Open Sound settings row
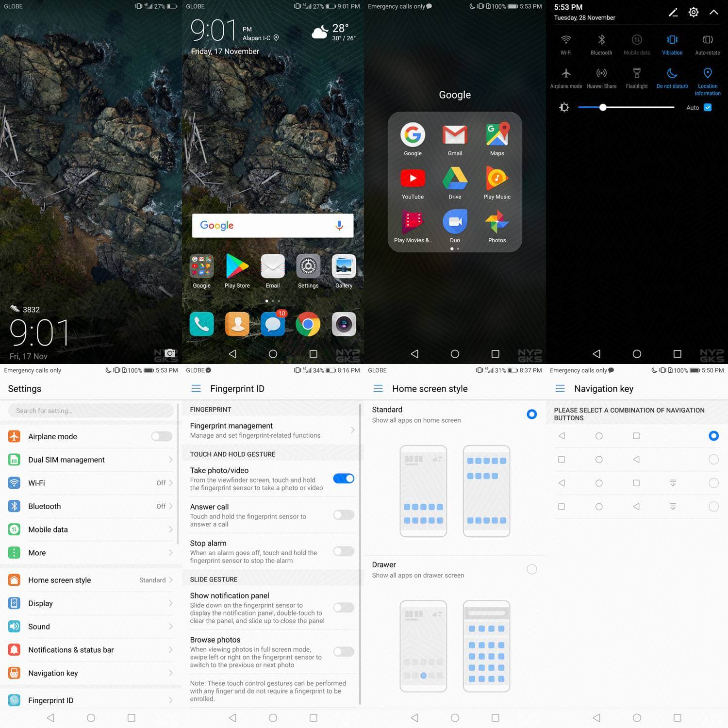This screenshot has width=728, height=728. pos(91,627)
